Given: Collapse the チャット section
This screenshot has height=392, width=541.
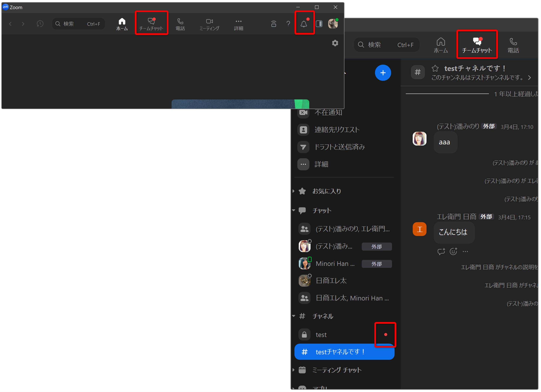Looking at the screenshot, I should point(294,210).
